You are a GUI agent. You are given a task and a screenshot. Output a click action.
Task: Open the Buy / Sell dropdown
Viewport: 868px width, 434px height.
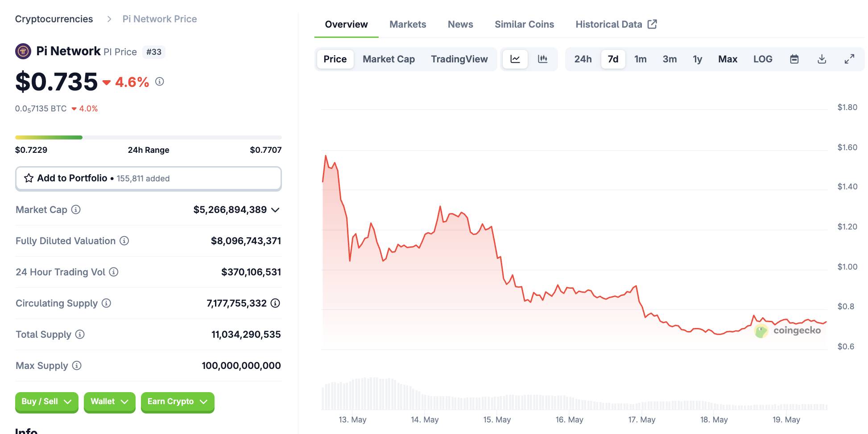tap(46, 401)
